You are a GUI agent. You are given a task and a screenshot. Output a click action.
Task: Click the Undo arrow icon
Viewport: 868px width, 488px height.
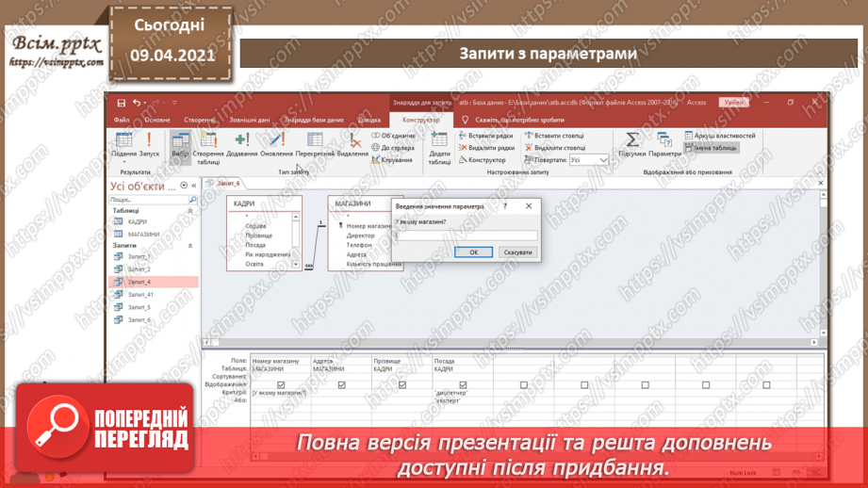click(136, 103)
